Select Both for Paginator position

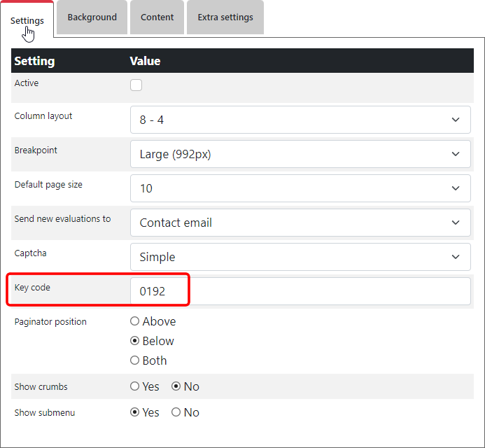point(135,361)
